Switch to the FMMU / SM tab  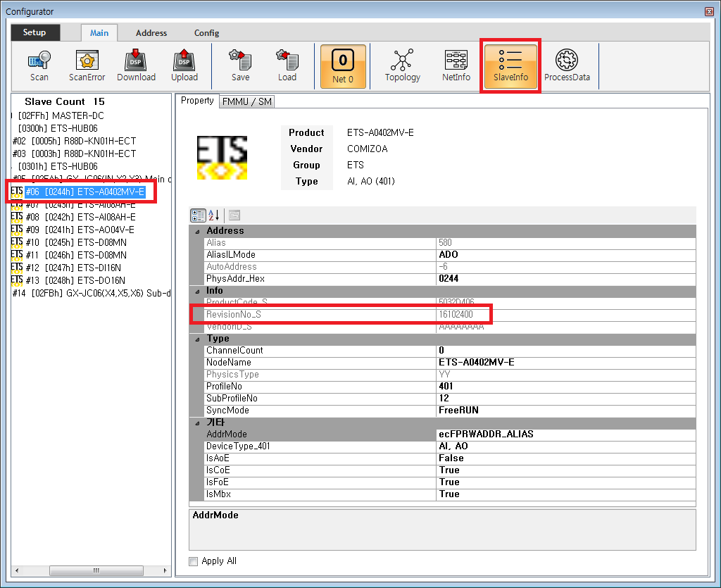[246, 102]
